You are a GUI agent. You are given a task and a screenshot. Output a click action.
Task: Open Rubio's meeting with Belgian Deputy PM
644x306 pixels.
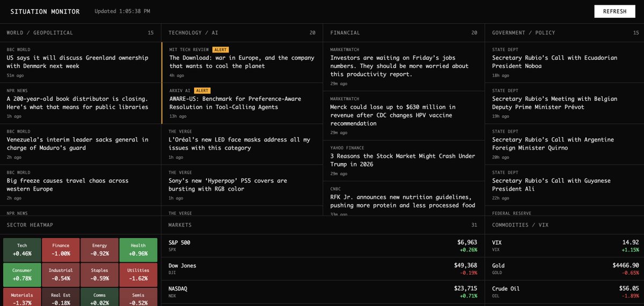(x=554, y=103)
